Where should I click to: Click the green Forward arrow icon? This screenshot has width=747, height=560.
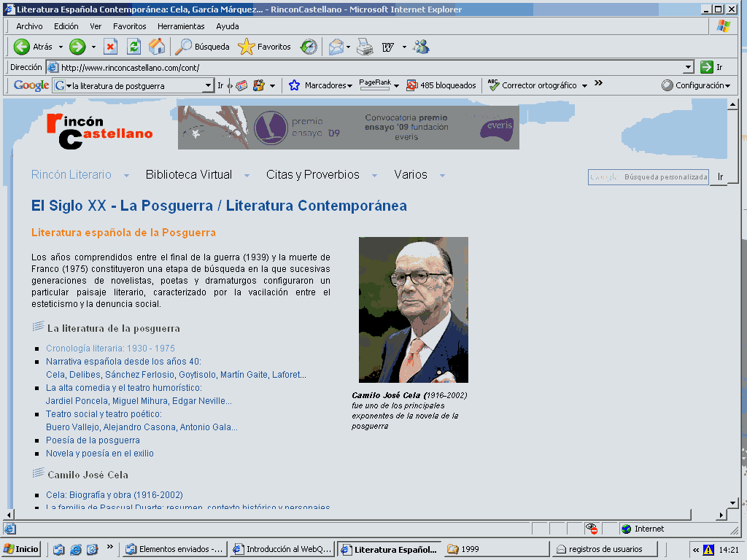coord(77,47)
